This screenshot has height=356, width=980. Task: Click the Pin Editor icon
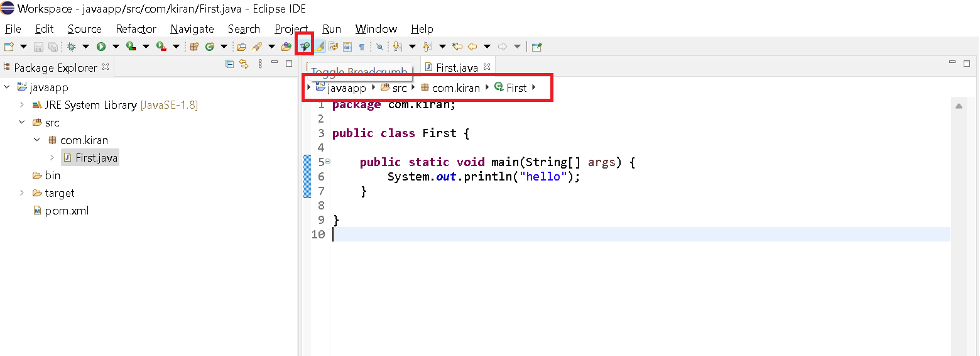(x=537, y=47)
